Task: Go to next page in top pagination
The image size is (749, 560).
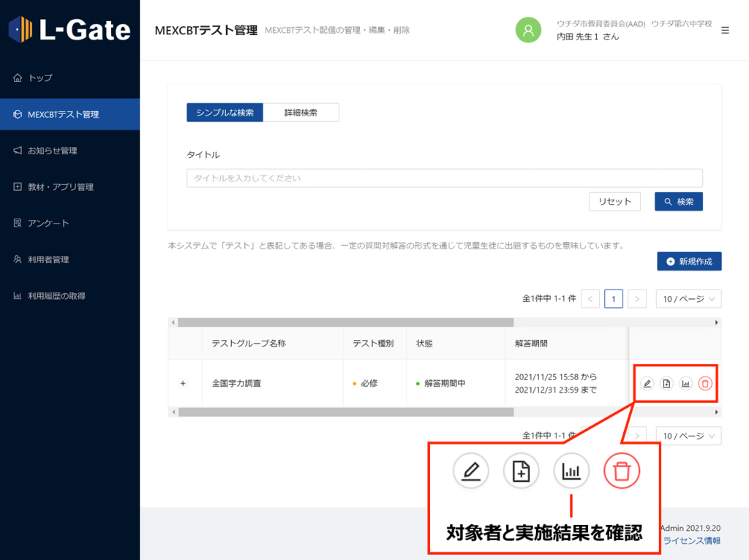Action: pyautogui.click(x=637, y=299)
